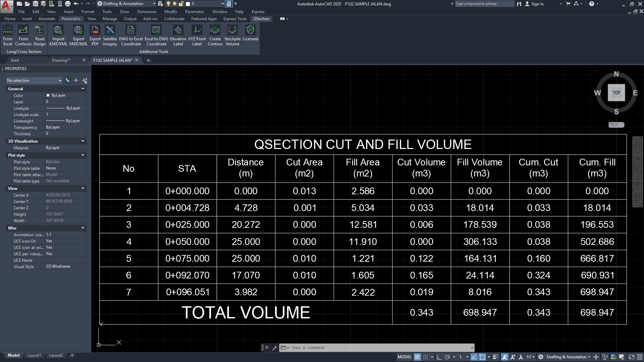Open Satellite Imagery tool
The width and height of the screenshot is (644, 362).
pyautogui.click(x=110, y=36)
